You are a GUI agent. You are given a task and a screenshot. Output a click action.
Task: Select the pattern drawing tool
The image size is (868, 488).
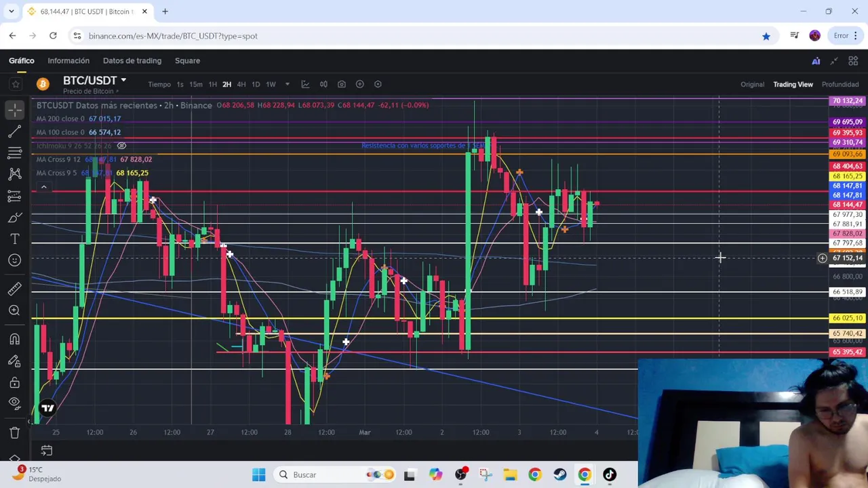click(15, 174)
